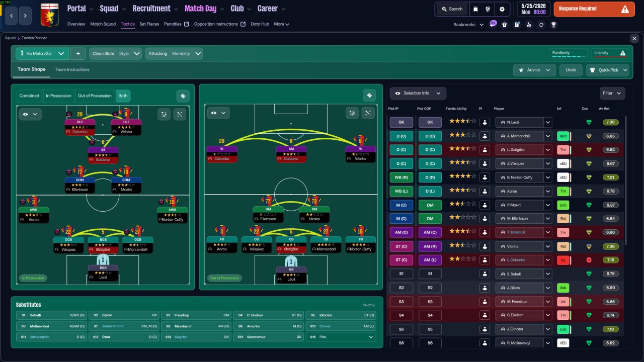The height and width of the screenshot is (362, 644).
Task: Click the In Possession pitch formation icon
Action: 183,96
